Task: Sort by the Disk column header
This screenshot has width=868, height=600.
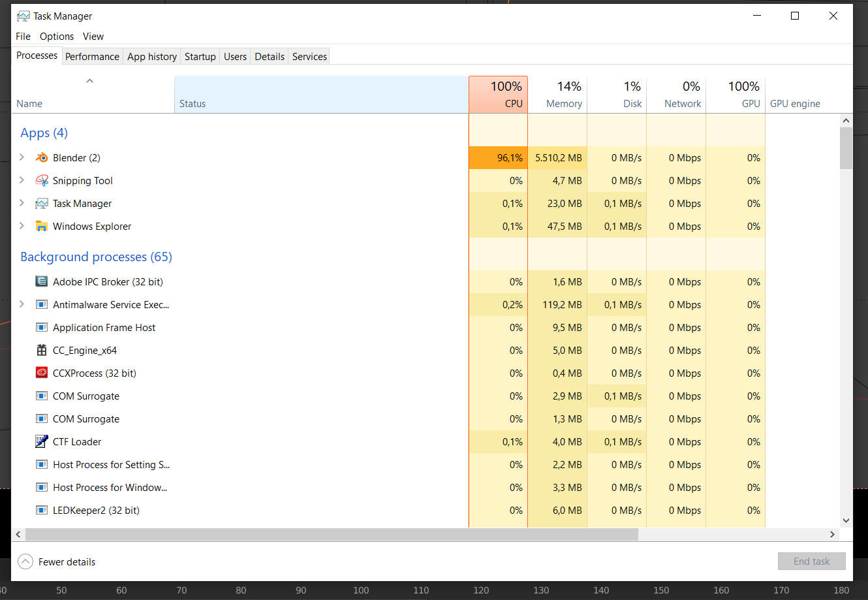Action: click(617, 95)
